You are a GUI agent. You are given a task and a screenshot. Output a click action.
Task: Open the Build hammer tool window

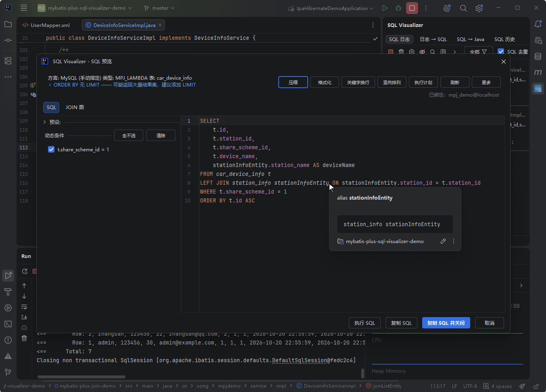pos(8,291)
